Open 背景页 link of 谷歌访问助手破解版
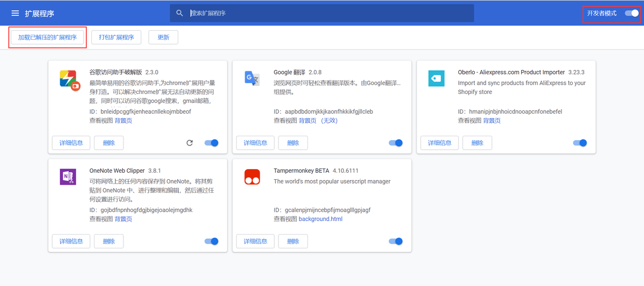This screenshot has height=286, width=644. pos(123,121)
